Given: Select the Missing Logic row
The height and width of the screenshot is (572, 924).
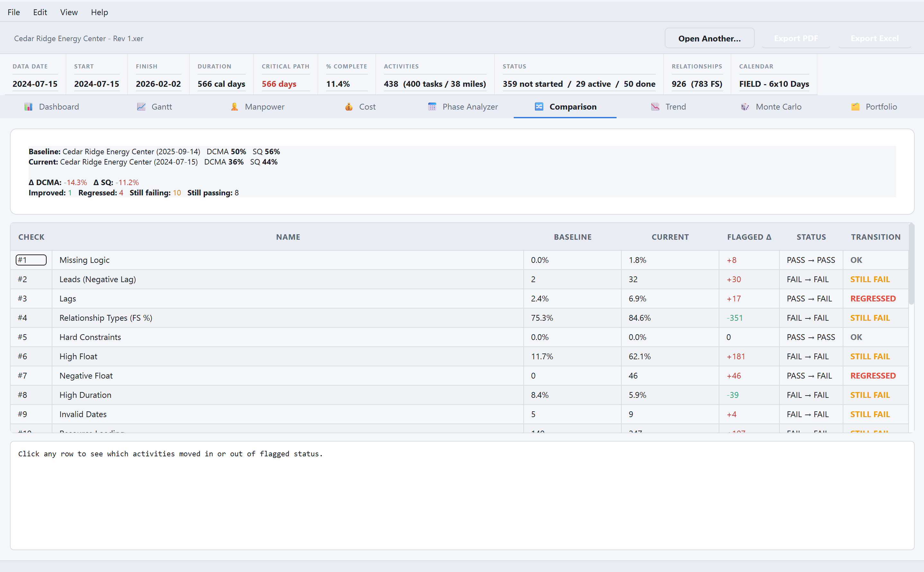Looking at the screenshot, I should click(459, 260).
